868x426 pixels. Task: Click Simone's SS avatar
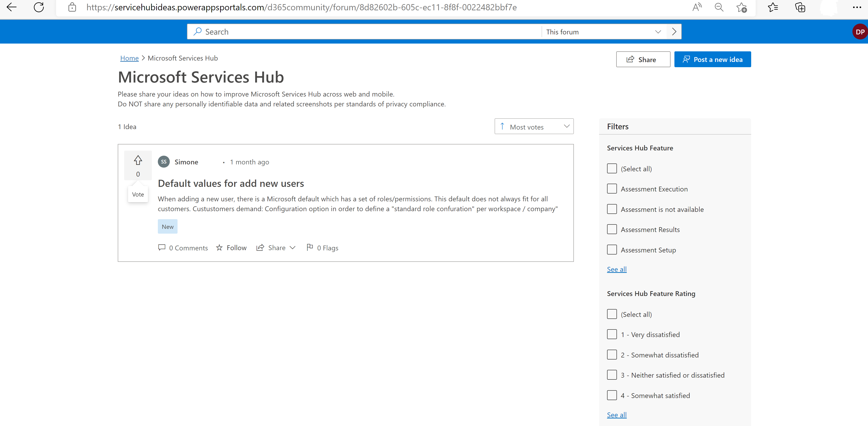click(164, 162)
